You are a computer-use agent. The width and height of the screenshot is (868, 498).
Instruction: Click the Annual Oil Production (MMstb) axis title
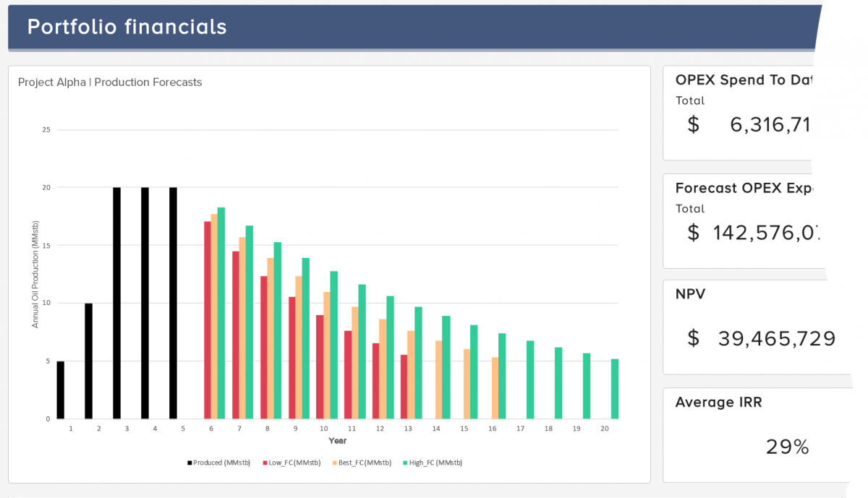[35, 275]
